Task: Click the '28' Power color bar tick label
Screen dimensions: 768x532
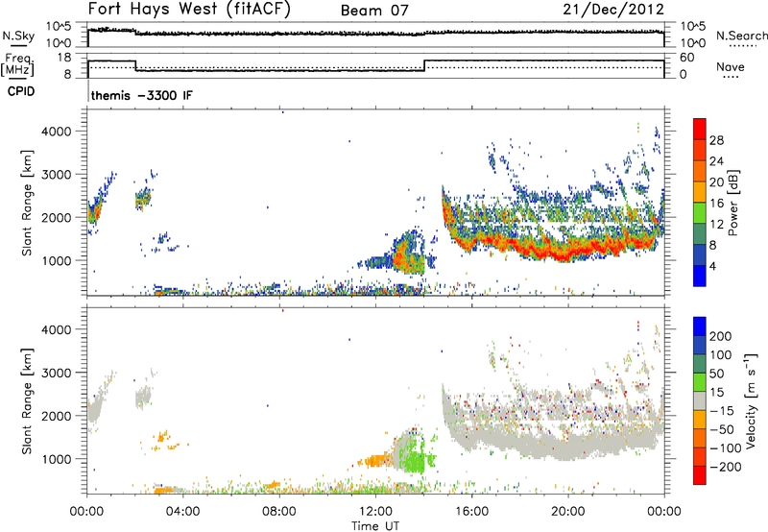Action: (x=716, y=140)
